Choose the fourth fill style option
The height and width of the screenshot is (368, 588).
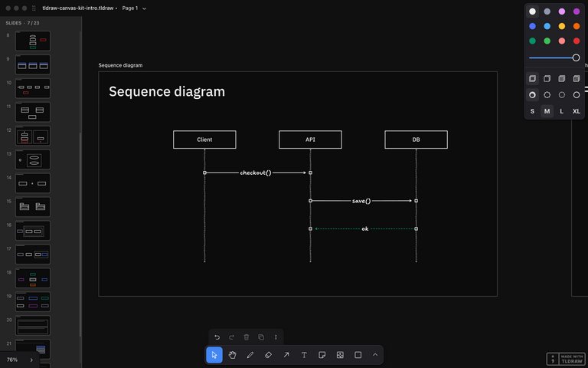(577, 78)
